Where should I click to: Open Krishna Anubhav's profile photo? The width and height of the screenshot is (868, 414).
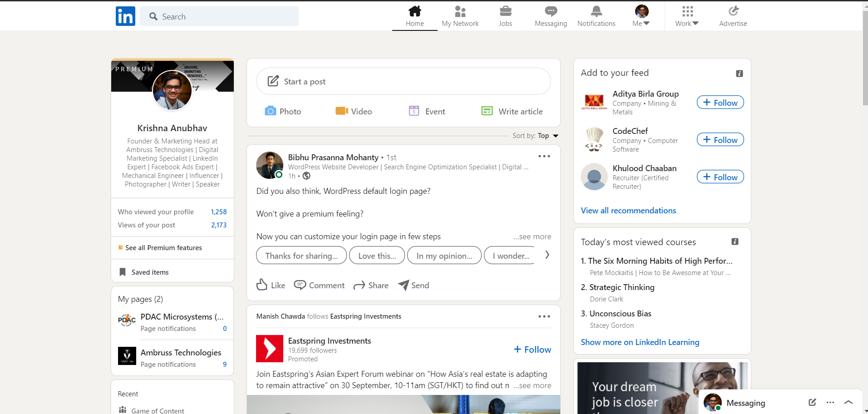pyautogui.click(x=173, y=90)
